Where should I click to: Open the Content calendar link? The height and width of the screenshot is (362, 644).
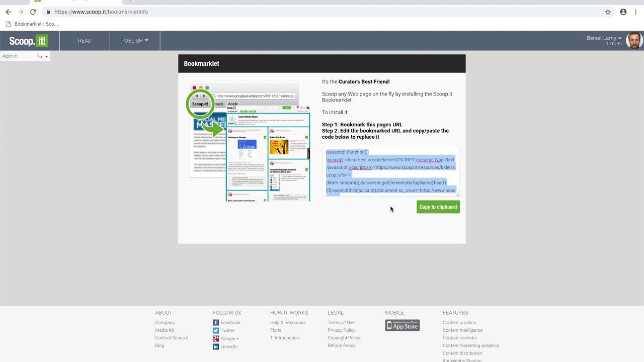pos(460,338)
